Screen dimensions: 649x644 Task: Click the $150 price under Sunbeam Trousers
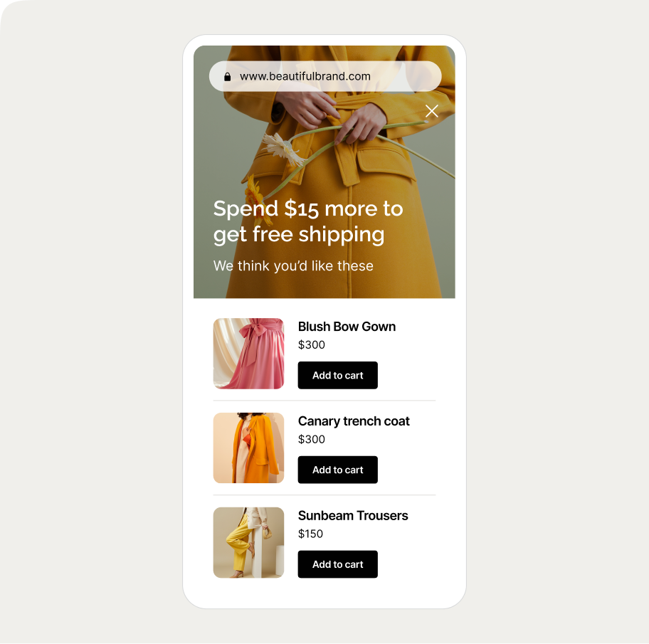tap(310, 534)
